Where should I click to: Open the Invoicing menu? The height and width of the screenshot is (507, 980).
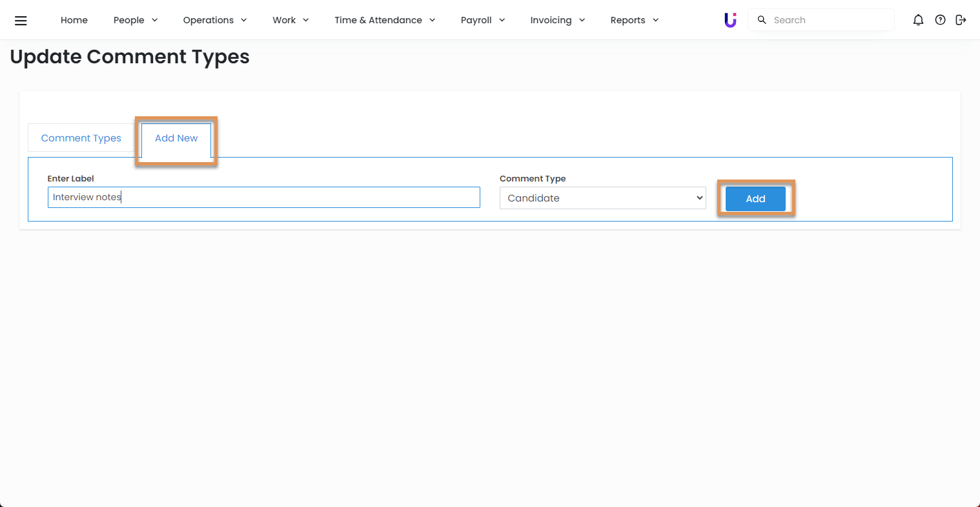click(x=557, y=20)
